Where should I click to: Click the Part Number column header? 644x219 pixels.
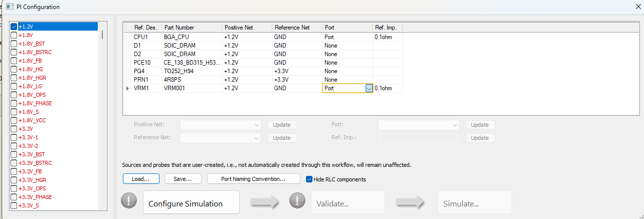(x=191, y=27)
